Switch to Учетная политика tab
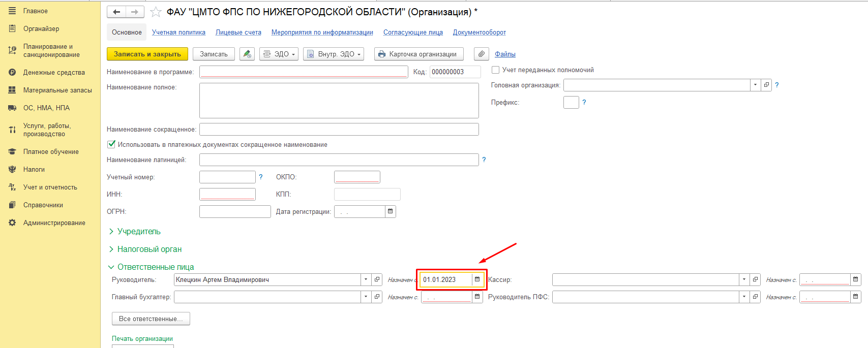 pos(179,33)
